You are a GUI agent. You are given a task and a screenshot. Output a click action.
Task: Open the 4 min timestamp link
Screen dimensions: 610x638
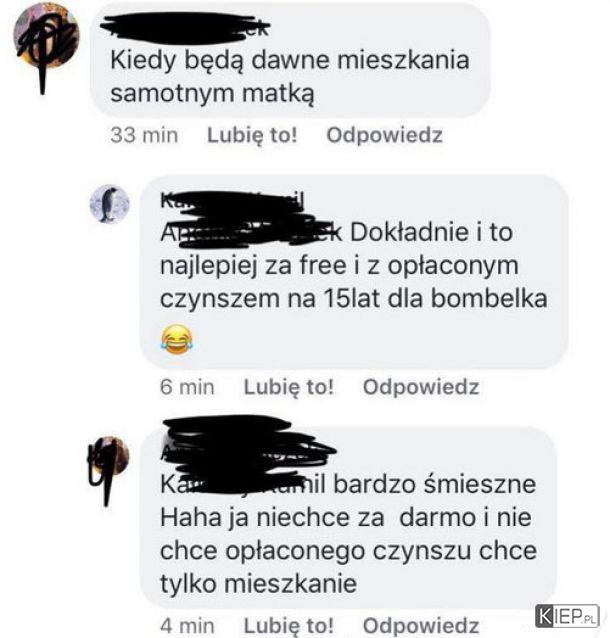click(187, 625)
